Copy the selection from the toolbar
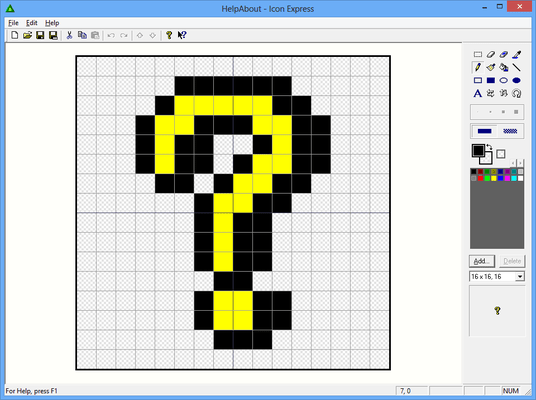Screen dimensions: 536x400 coord(82,35)
